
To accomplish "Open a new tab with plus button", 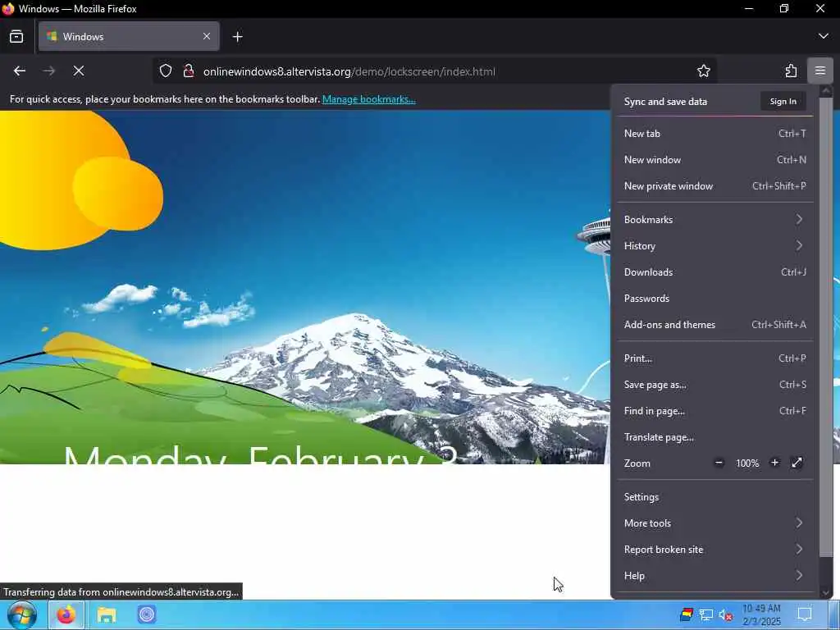I will [238, 36].
